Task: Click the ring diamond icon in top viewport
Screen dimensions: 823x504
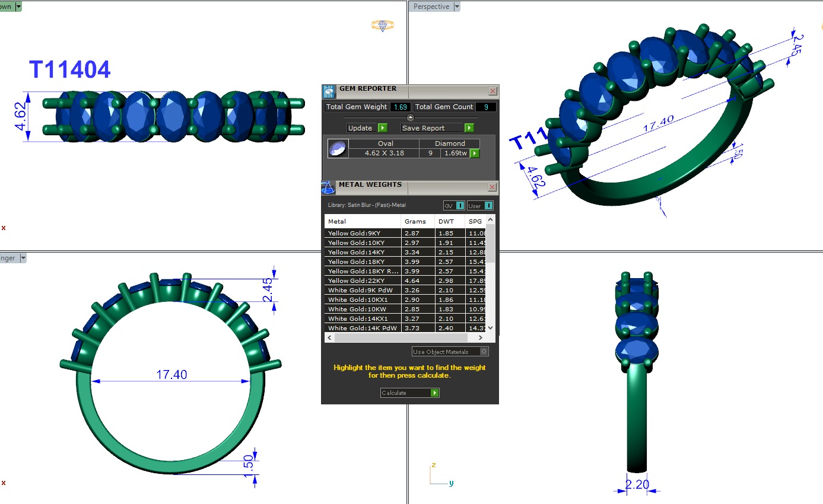Action: (x=382, y=25)
